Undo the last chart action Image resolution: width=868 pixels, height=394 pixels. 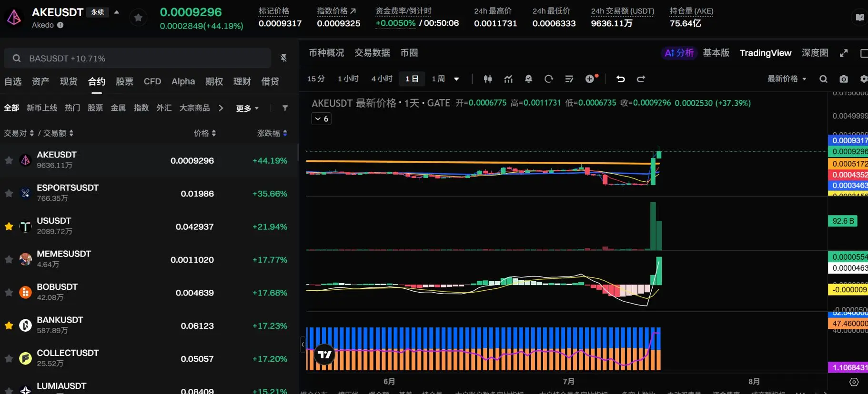click(620, 79)
